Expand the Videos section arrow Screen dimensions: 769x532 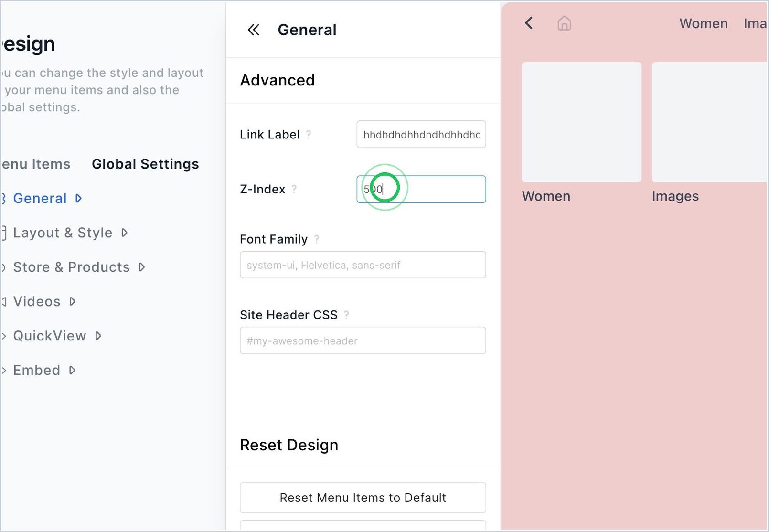[x=73, y=301]
